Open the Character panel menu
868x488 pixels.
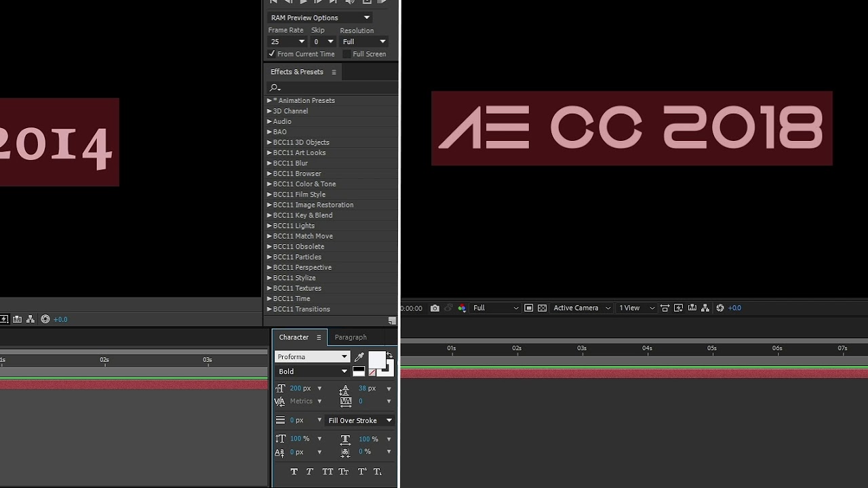click(x=319, y=338)
